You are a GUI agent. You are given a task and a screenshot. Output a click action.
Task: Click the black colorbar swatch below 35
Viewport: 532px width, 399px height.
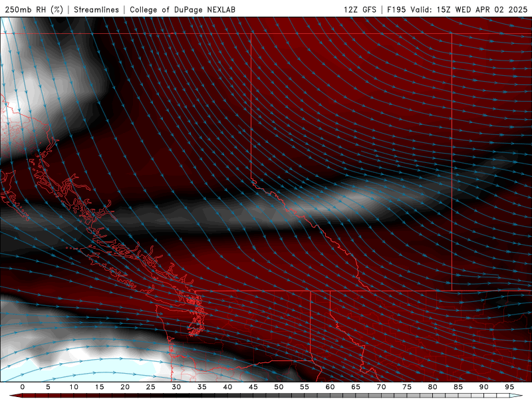point(202,396)
